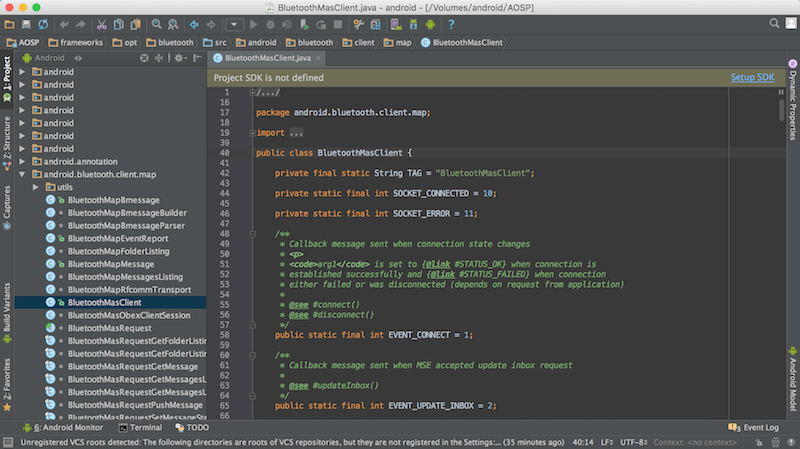Open the Android Model side tab
Viewport: 800px width, 449px height.
pyautogui.click(x=793, y=379)
